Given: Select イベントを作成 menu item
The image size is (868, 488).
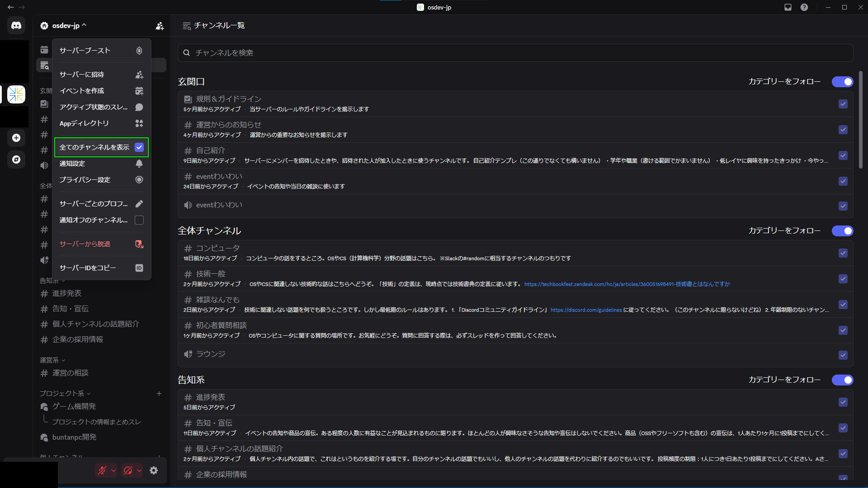Looking at the screenshot, I should pyautogui.click(x=102, y=91).
